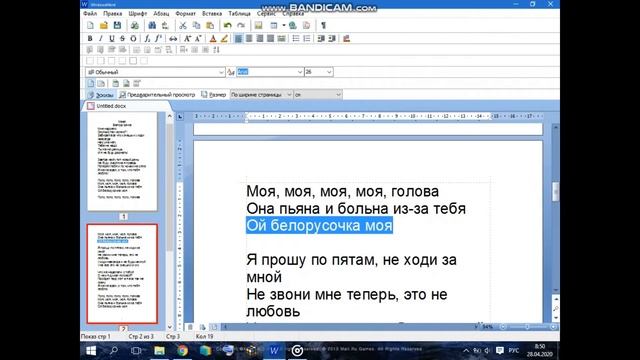Open insert table dropdown arrow
Image resolution: width=640 pixels, height=360 pixels.
(283, 25)
